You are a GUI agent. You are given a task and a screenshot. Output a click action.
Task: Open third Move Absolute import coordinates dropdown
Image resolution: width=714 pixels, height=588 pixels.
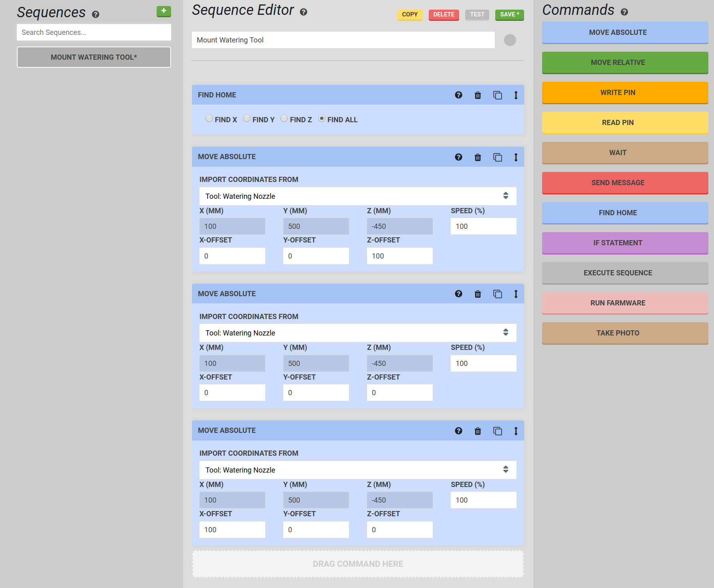[x=357, y=470]
